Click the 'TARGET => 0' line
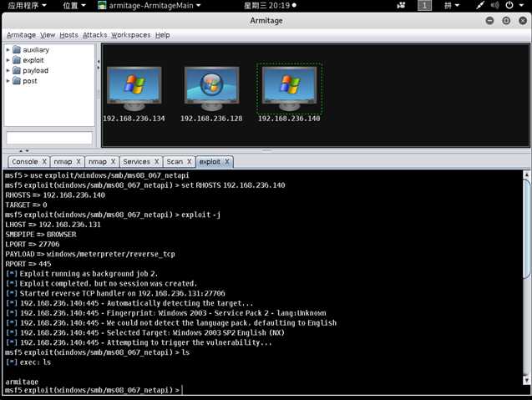The width and height of the screenshot is (532, 400). point(26,205)
